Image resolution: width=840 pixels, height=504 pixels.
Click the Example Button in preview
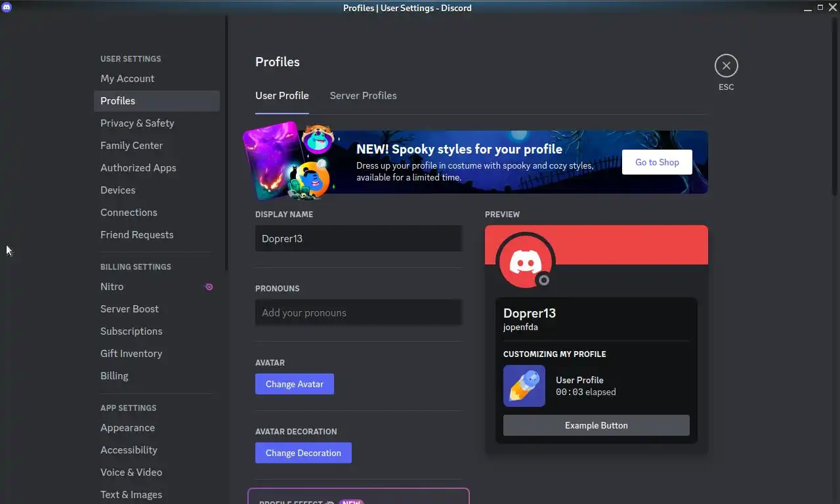(597, 425)
